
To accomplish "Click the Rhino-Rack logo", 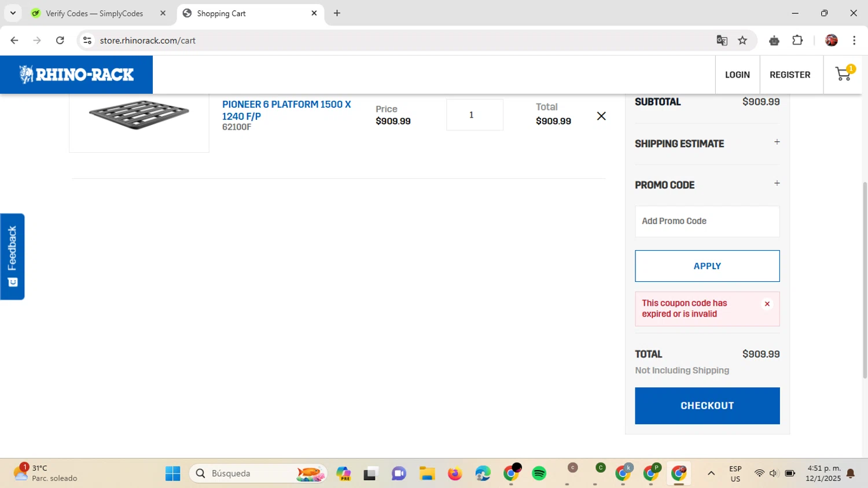I will tap(76, 75).
